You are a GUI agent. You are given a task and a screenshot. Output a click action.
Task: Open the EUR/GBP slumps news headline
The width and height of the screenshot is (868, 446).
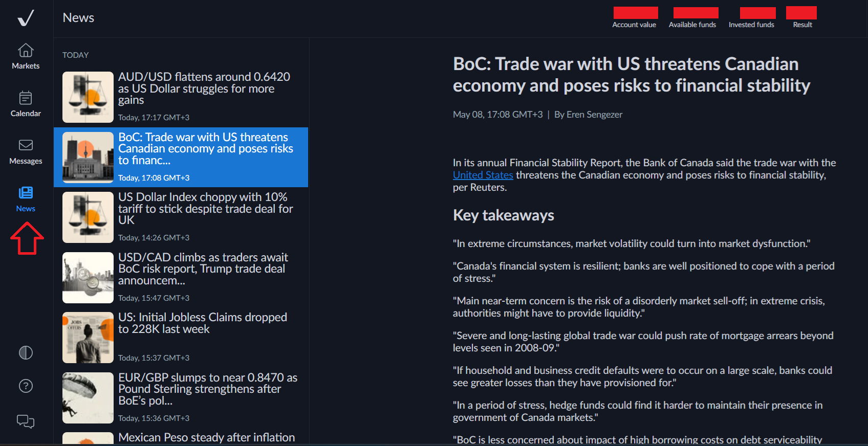207,389
